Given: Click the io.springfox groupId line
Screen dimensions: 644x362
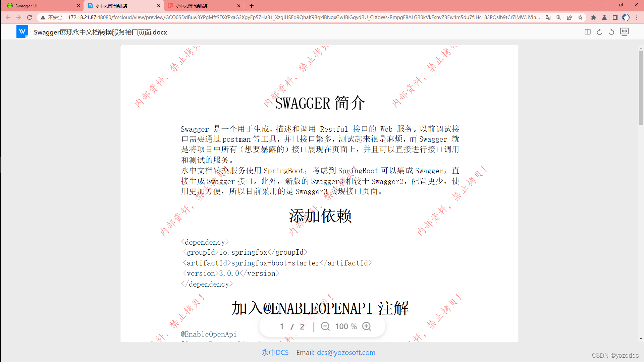Looking at the screenshot, I should pos(245,252).
